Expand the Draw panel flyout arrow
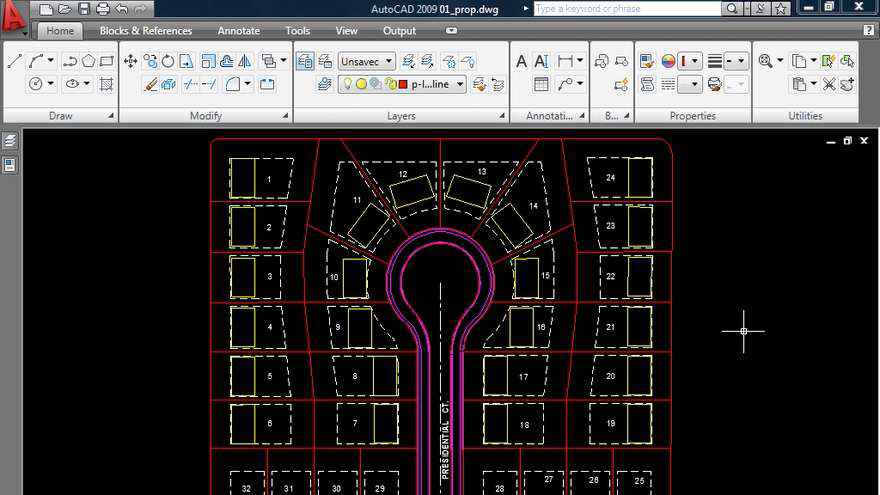Image resolution: width=880 pixels, height=495 pixels. (111, 116)
